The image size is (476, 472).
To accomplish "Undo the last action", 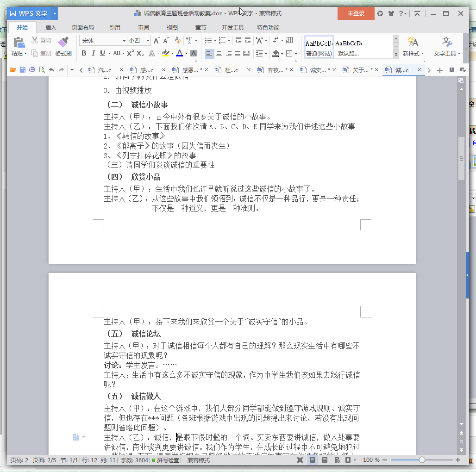I will [x=51, y=70].
